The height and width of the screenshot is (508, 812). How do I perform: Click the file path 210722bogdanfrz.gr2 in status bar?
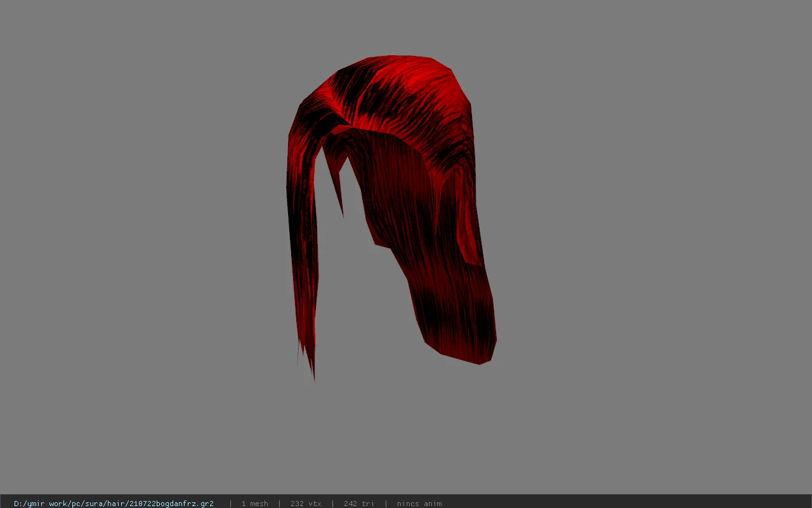click(114, 504)
